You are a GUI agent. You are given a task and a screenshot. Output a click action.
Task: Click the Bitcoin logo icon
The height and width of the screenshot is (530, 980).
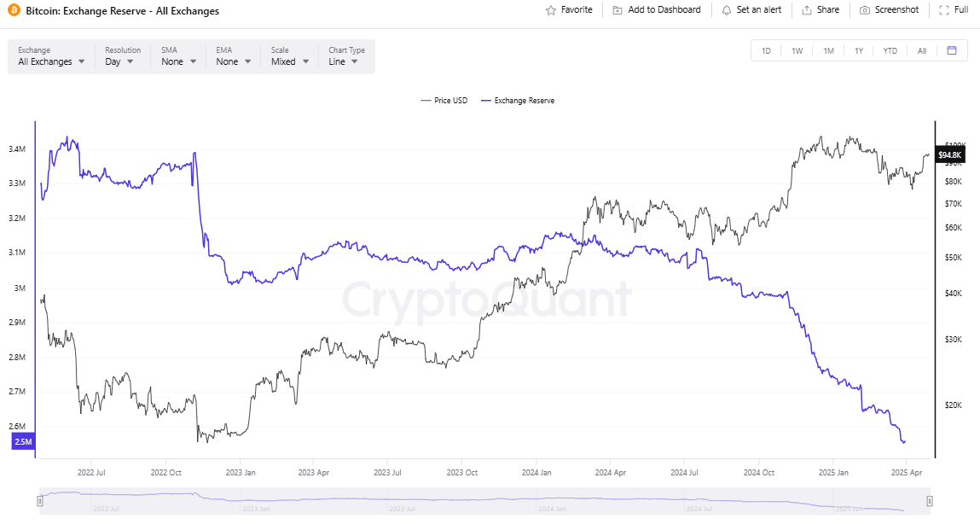14,10
